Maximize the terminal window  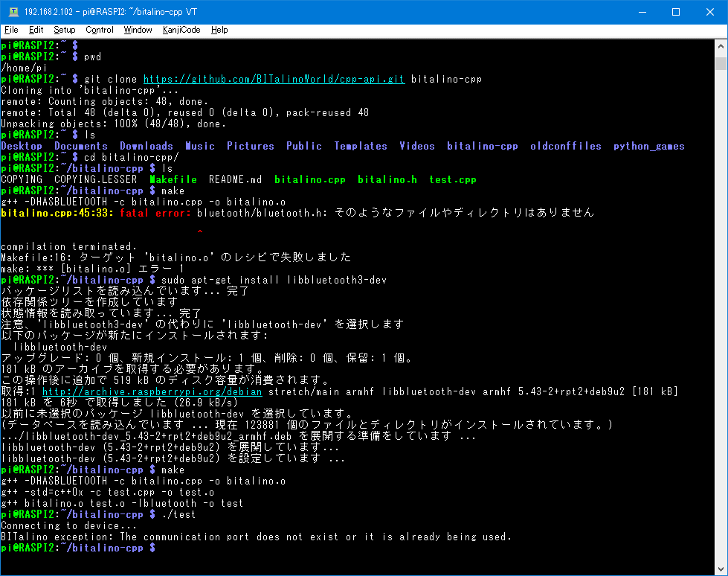(676, 12)
